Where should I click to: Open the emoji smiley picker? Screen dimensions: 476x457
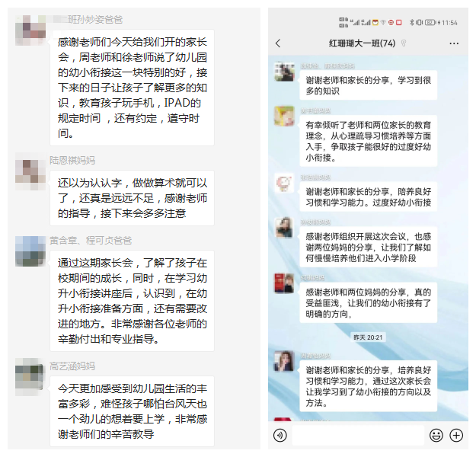436,436
